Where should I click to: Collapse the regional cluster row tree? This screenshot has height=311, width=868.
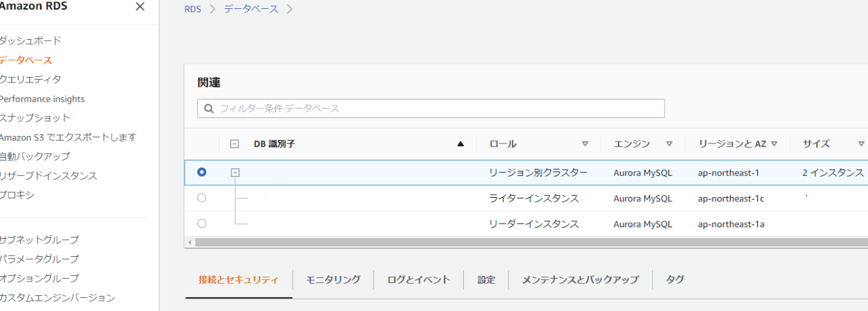point(235,173)
